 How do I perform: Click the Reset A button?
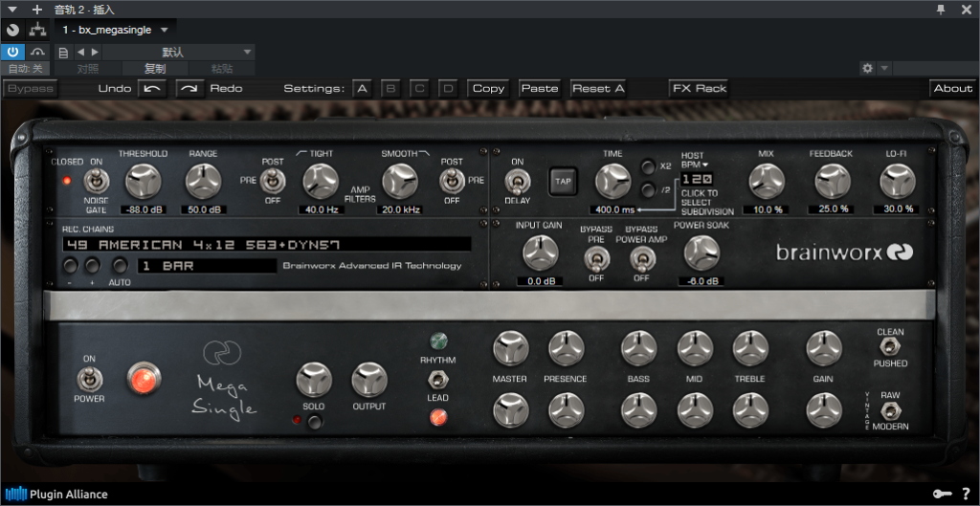[598, 89]
